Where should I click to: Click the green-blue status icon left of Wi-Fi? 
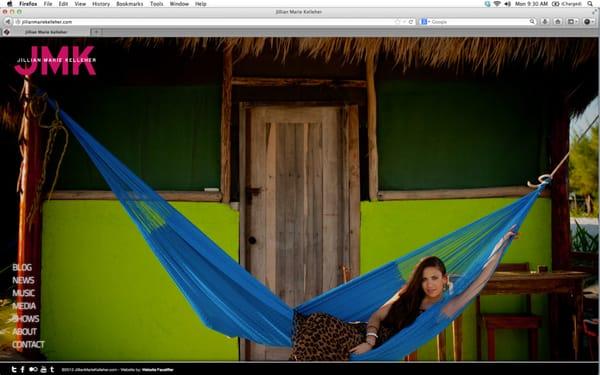click(487, 4)
